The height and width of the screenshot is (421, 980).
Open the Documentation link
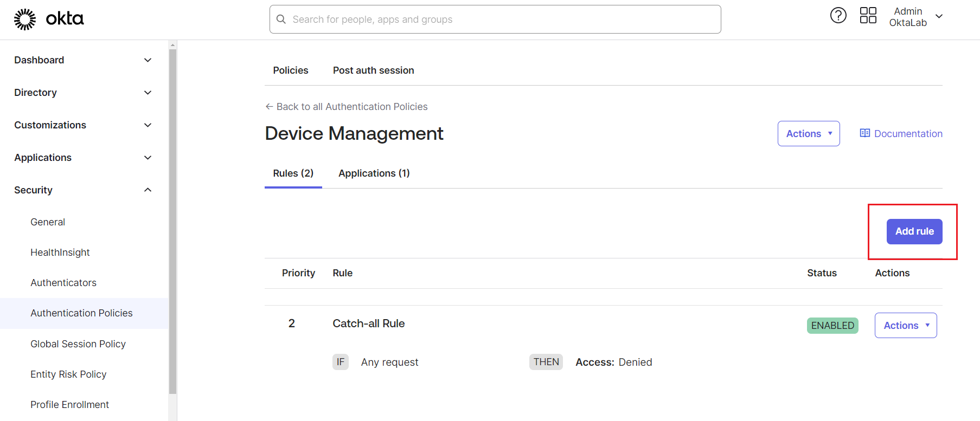pos(908,134)
